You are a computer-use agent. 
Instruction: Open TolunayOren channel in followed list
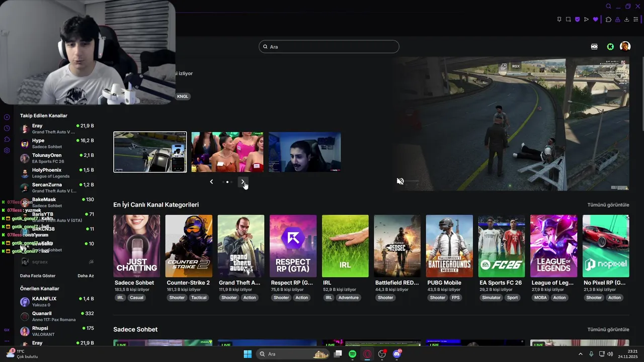(x=57, y=158)
